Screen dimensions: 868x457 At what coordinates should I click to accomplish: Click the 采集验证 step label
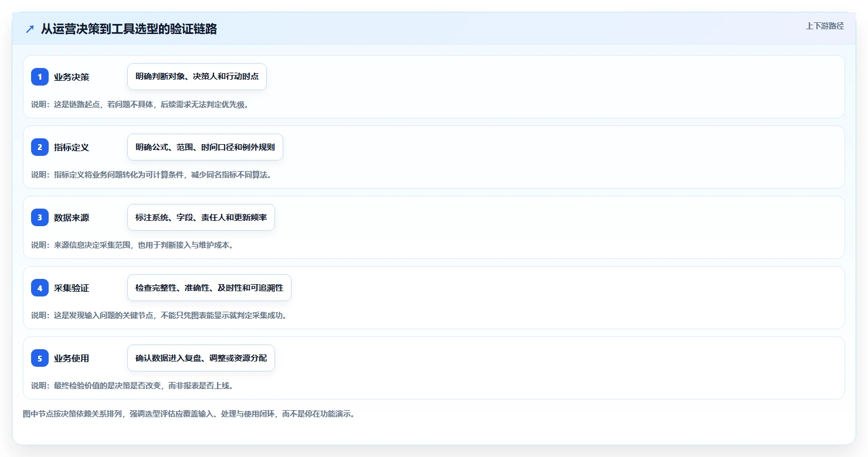coord(72,288)
